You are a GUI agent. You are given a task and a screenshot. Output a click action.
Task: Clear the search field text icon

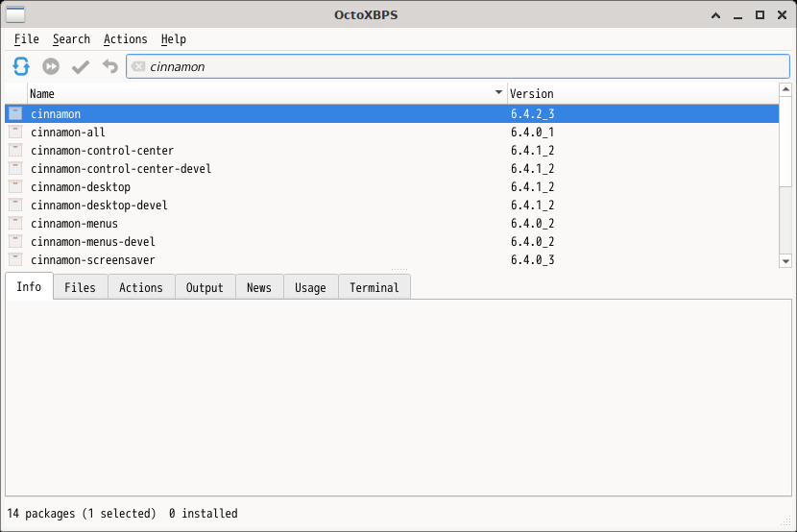click(x=138, y=67)
